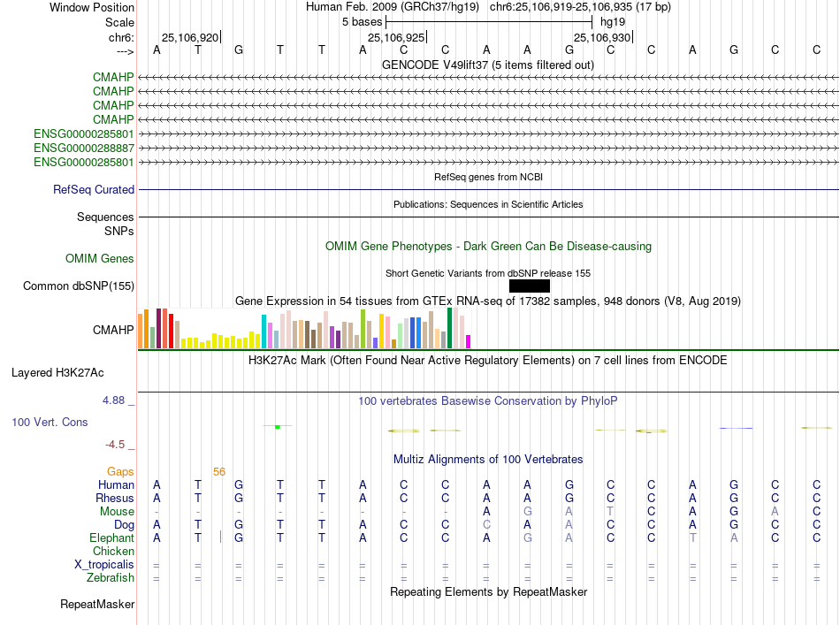Click the RefSeq Curated track label
This screenshot has height=625, width=840.
tap(94, 189)
